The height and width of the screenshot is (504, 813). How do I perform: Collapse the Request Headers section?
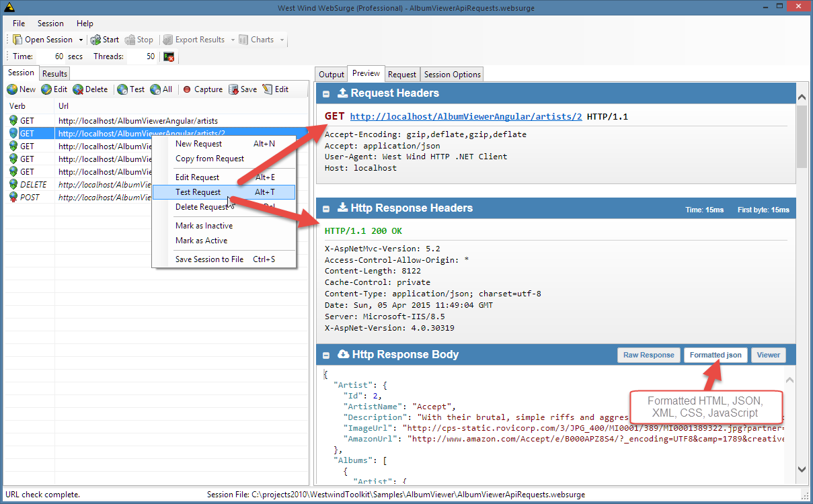[x=326, y=94]
